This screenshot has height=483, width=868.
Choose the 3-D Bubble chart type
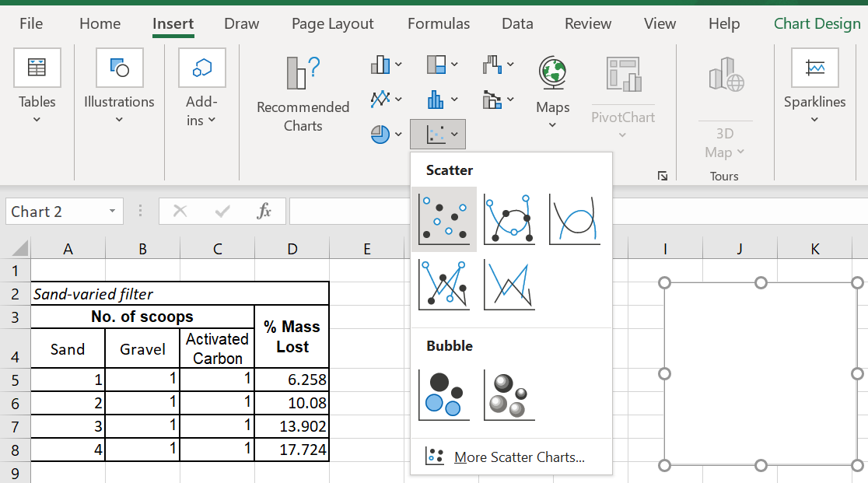point(509,395)
